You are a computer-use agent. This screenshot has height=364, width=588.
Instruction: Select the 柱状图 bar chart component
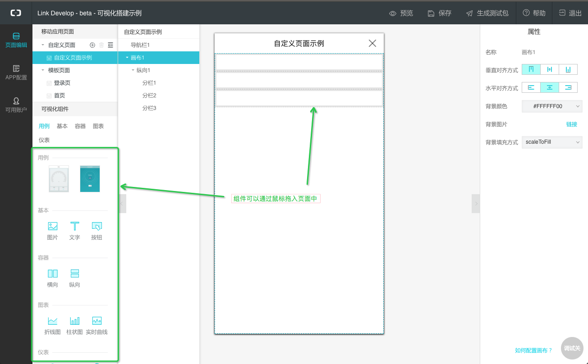pyautogui.click(x=74, y=326)
